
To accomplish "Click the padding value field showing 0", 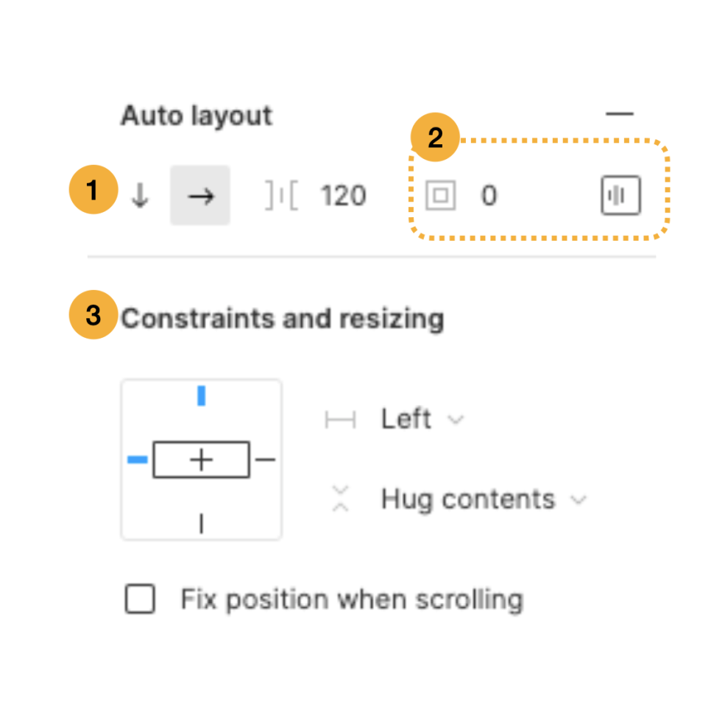I will 489,196.
